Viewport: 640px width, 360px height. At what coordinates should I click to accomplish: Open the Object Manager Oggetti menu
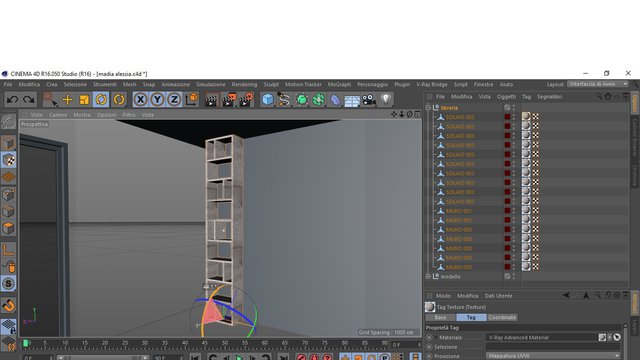tap(507, 96)
